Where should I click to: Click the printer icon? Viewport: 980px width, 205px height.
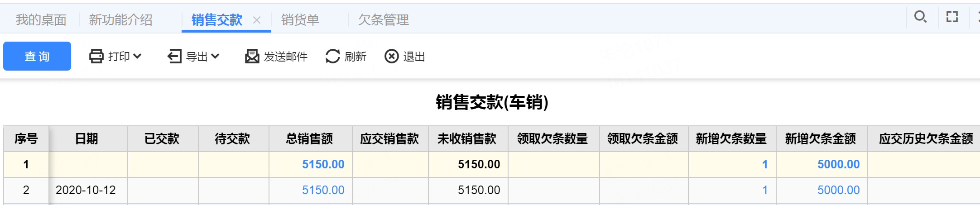click(x=96, y=57)
